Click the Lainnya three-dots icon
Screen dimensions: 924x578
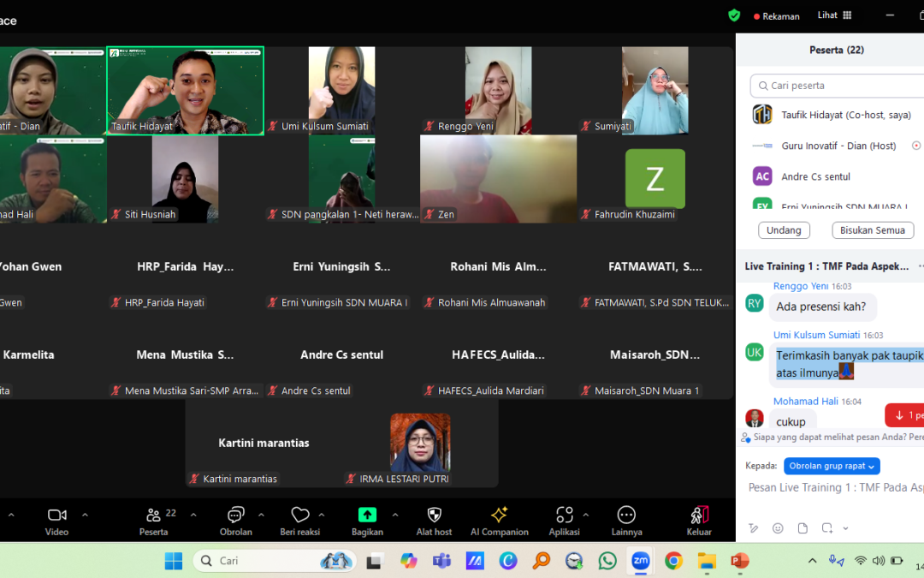[626, 515]
